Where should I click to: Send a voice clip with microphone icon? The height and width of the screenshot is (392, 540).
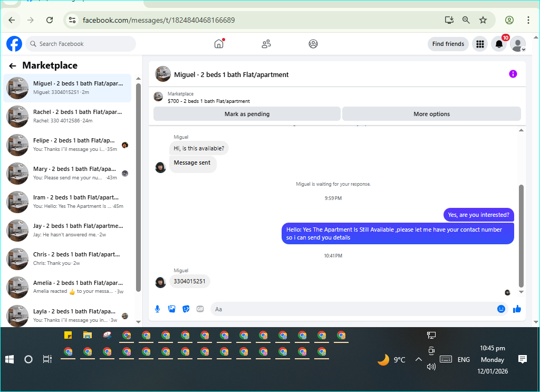(x=157, y=309)
